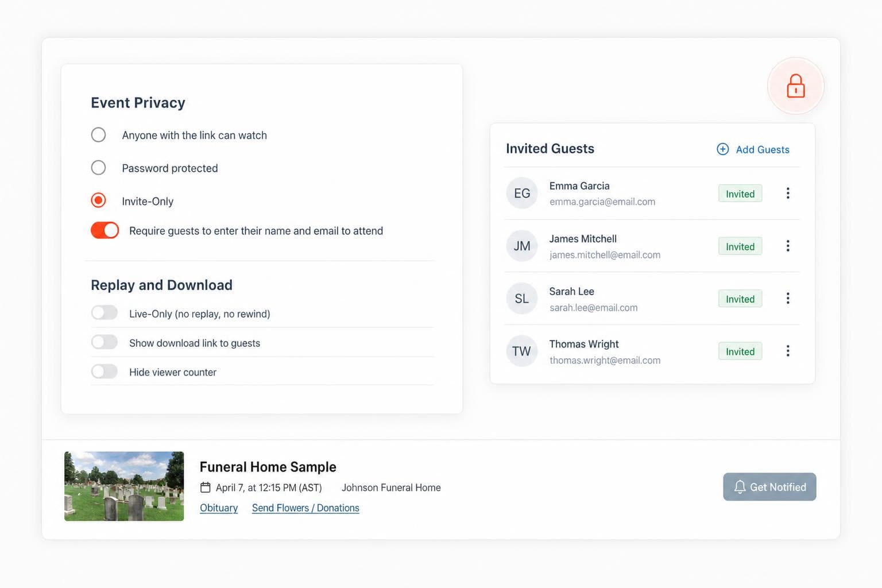The height and width of the screenshot is (588, 882).
Task: Select the Invite-Only radio option
Action: coord(98,200)
